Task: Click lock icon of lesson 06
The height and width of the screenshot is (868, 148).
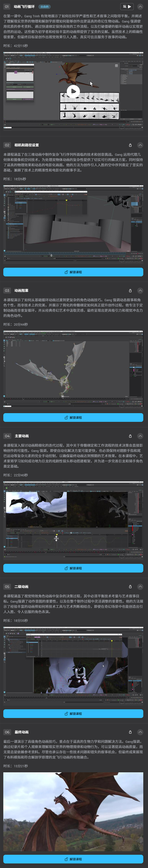Action: 130,733
